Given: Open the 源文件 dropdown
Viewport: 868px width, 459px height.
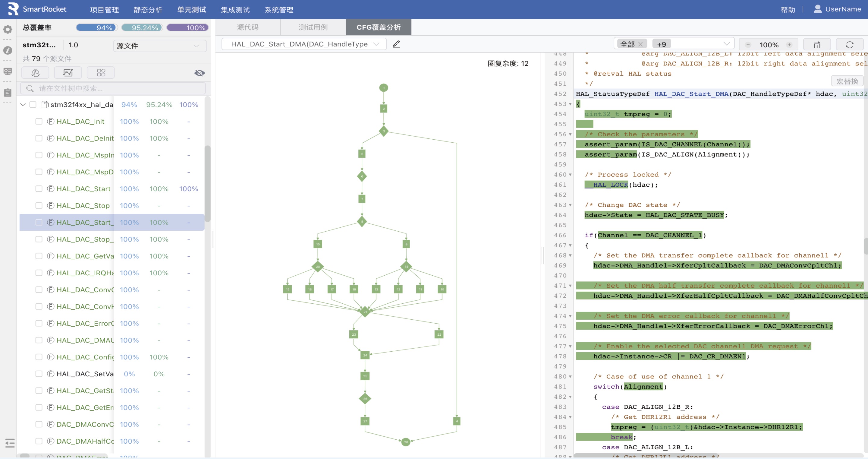Looking at the screenshot, I should (x=159, y=46).
